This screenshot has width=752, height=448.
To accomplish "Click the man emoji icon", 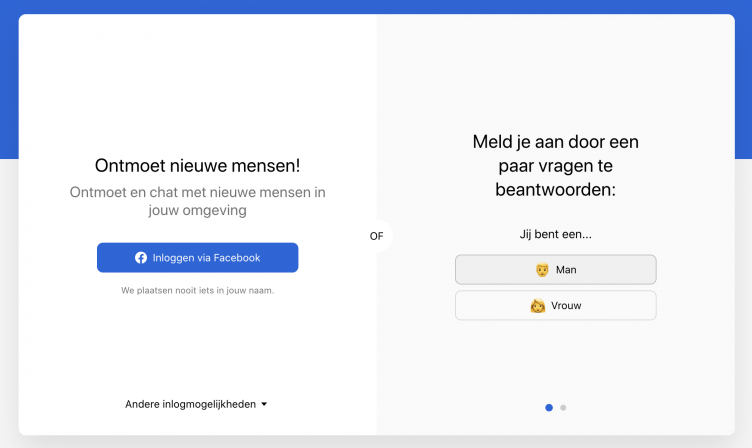I will 542,270.
